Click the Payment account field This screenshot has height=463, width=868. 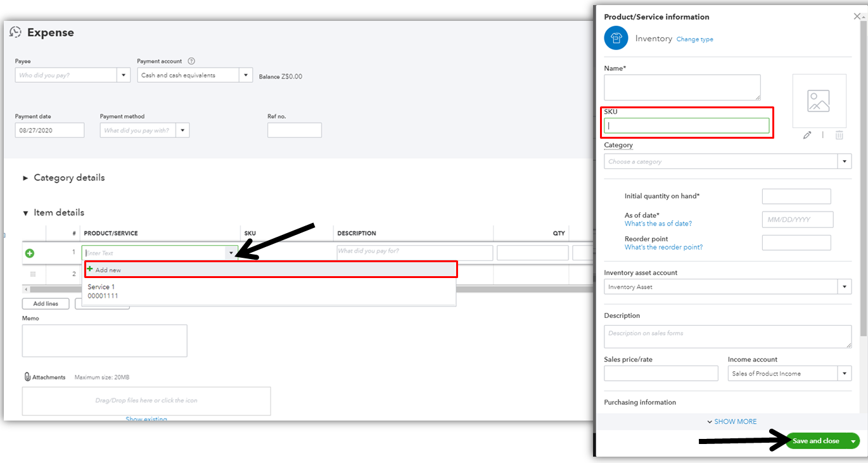pos(189,75)
